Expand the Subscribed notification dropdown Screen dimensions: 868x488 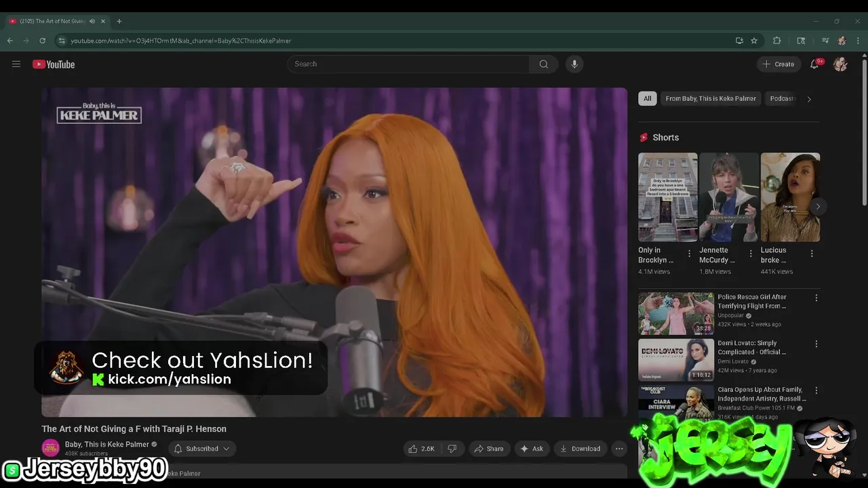point(201,449)
